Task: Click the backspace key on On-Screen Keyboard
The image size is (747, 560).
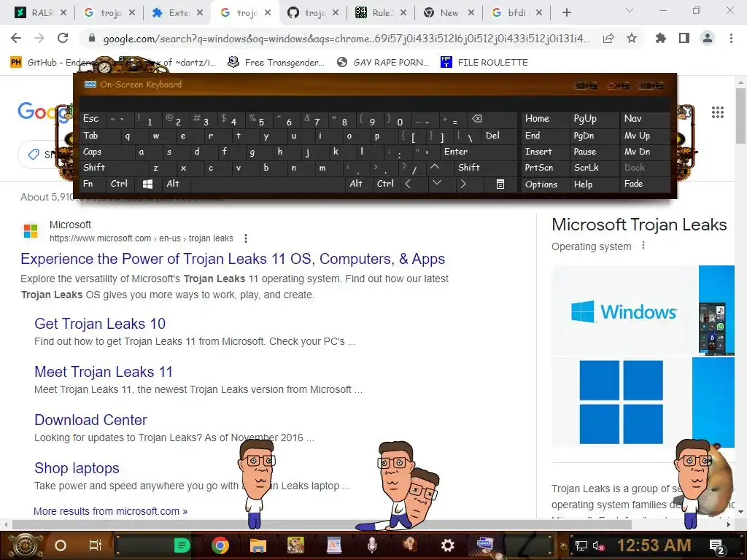Action: [x=476, y=119]
